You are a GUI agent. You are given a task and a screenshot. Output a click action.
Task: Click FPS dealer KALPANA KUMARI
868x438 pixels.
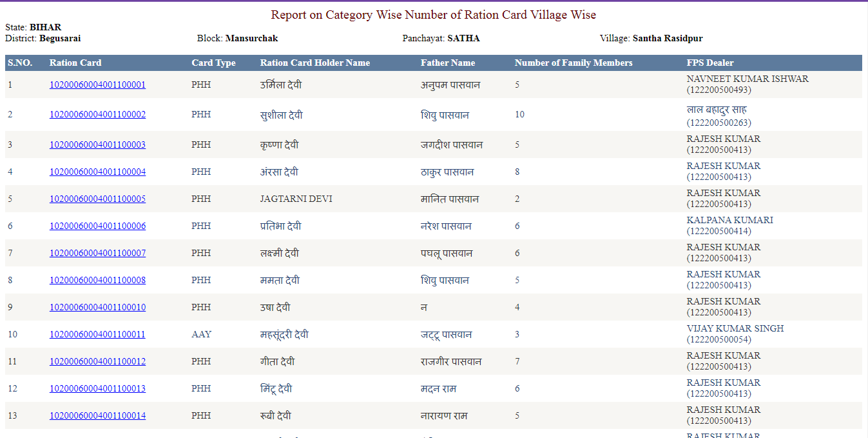coord(730,220)
